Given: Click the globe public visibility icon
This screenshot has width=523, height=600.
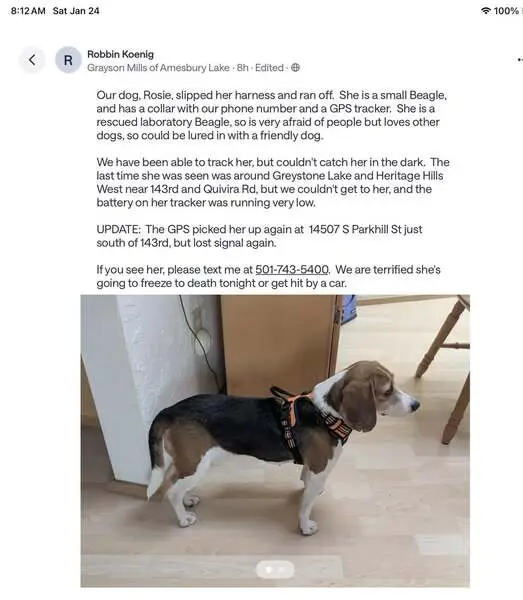Looking at the screenshot, I should click(x=295, y=68).
